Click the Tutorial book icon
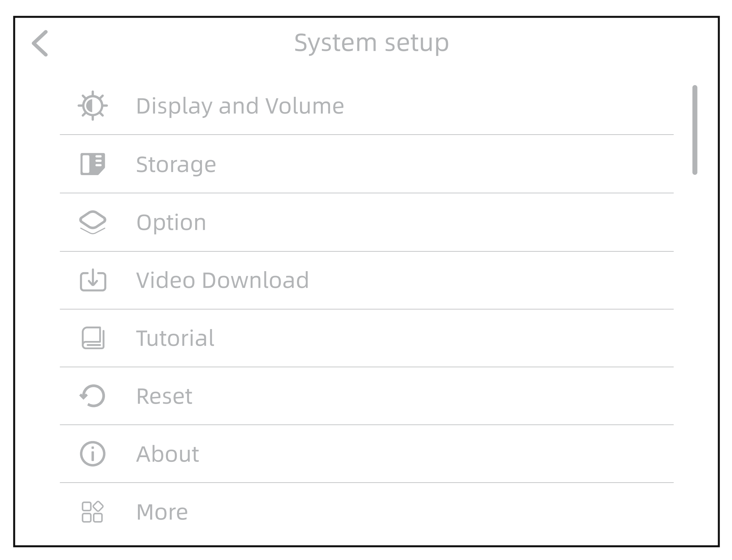Image resolution: width=732 pixels, height=560 pixels. pos(93,338)
